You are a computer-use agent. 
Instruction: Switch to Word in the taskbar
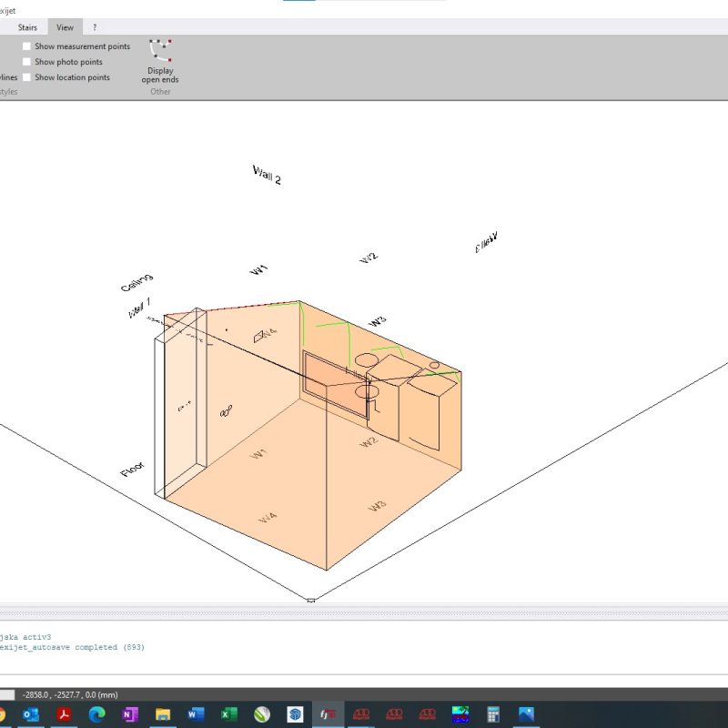coord(196,714)
